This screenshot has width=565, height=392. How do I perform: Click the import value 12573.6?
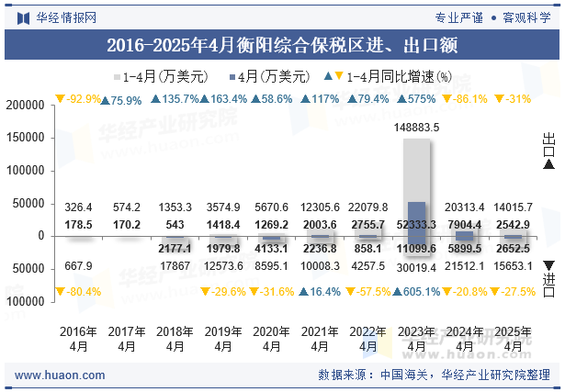click(x=223, y=266)
